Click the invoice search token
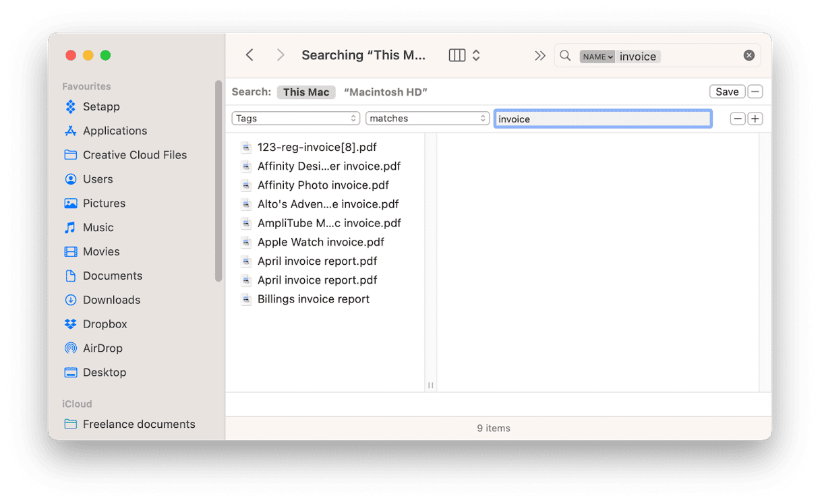Screen dimensions: 820x504 point(638,57)
